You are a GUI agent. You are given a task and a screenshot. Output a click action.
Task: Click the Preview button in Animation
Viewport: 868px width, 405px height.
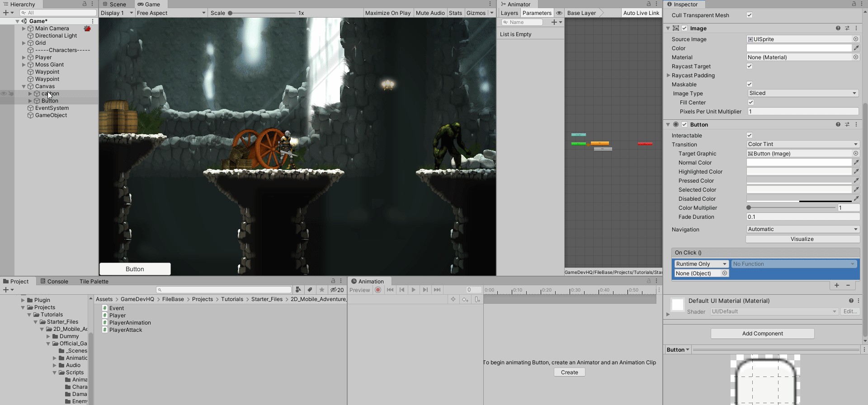pos(360,290)
